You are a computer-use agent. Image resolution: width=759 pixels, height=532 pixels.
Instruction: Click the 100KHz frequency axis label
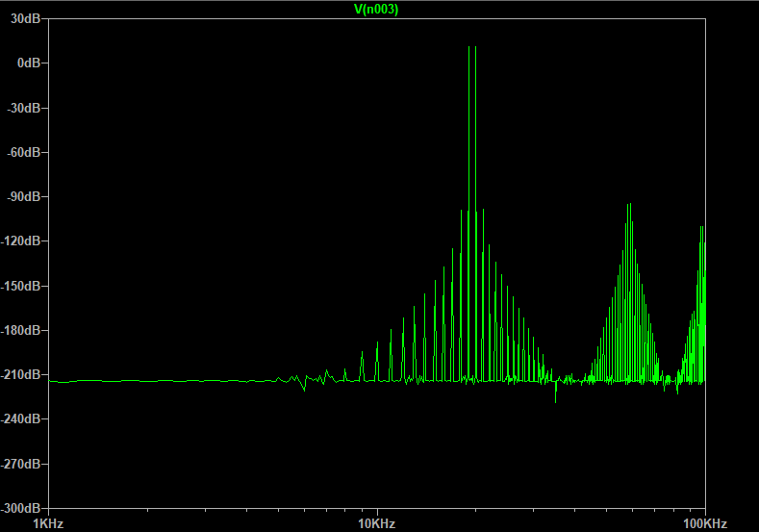[x=705, y=523]
